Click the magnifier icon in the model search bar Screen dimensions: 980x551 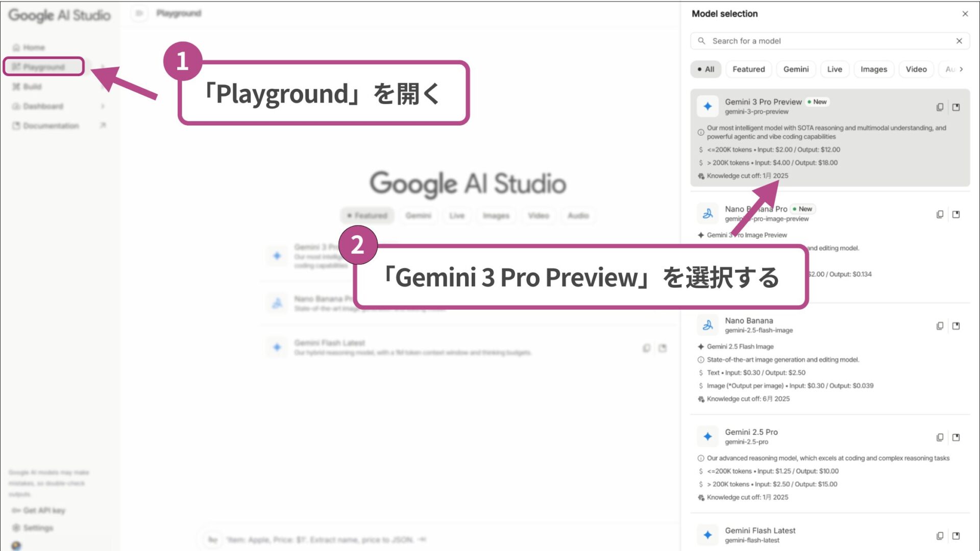(x=702, y=41)
